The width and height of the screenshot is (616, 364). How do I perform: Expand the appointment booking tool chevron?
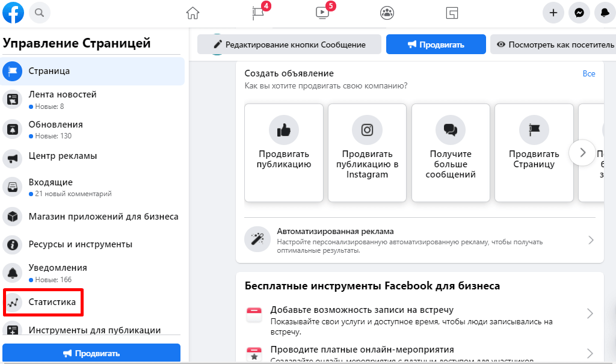point(591,313)
